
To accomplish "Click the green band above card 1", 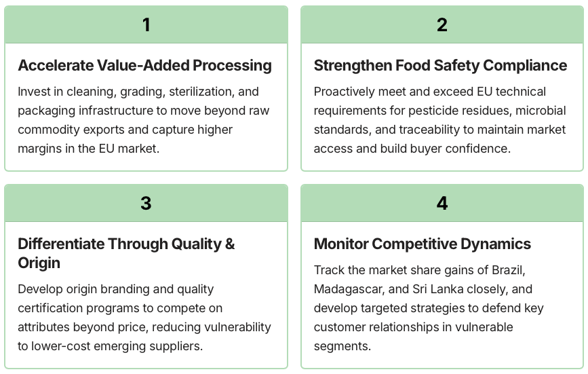I will (x=146, y=24).
